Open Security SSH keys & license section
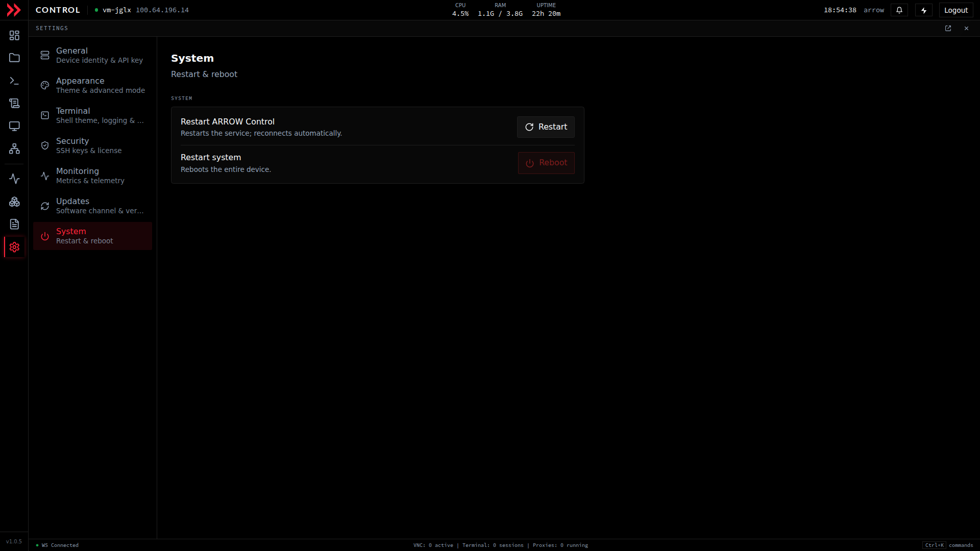Viewport: 980px width, 551px height. coord(92,145)
